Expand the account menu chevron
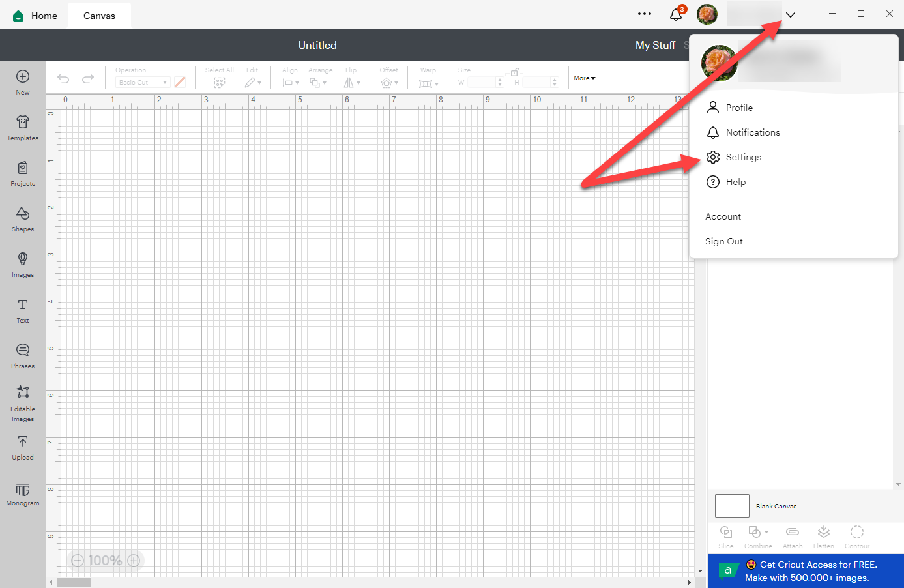The height and width of the screenshot is (588, 904). point(790,14)
